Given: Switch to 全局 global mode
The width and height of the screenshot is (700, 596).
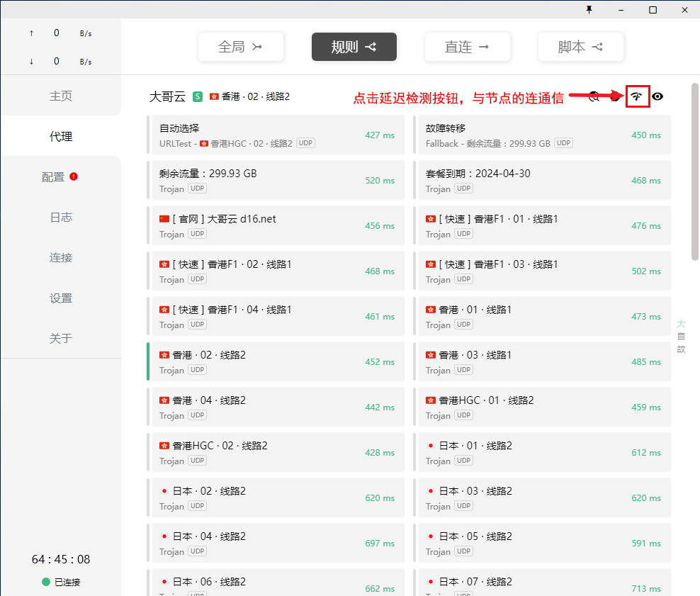Looking at the screenshot, I should pos(241,47).
